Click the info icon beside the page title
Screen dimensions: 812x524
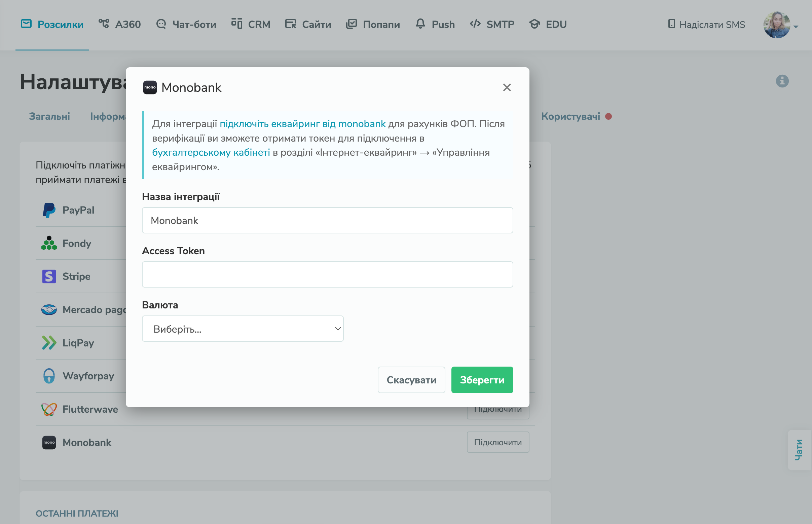782,81
